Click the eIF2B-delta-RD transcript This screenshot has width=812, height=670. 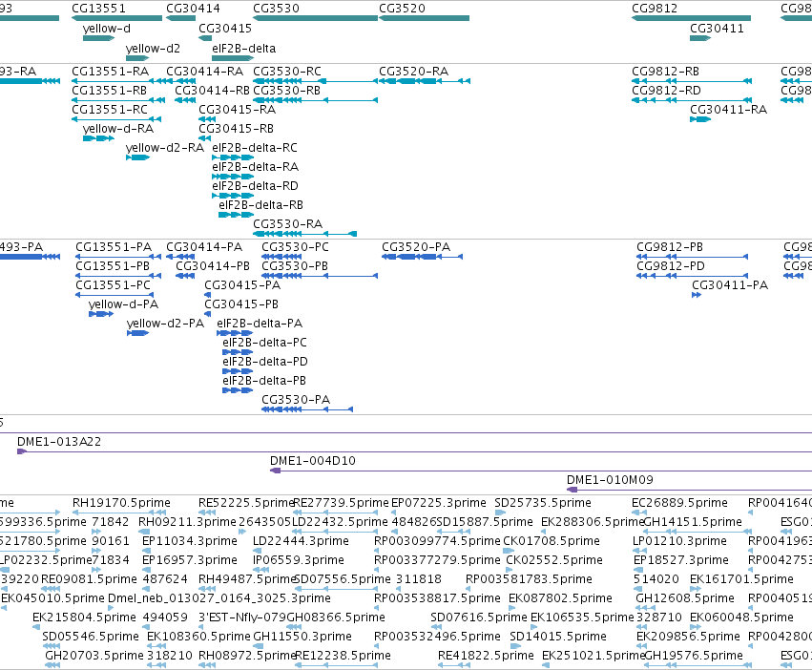233,196
